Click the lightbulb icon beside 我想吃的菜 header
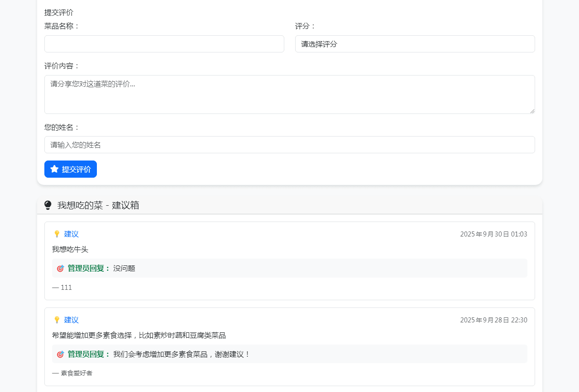 tap(48, 205)
